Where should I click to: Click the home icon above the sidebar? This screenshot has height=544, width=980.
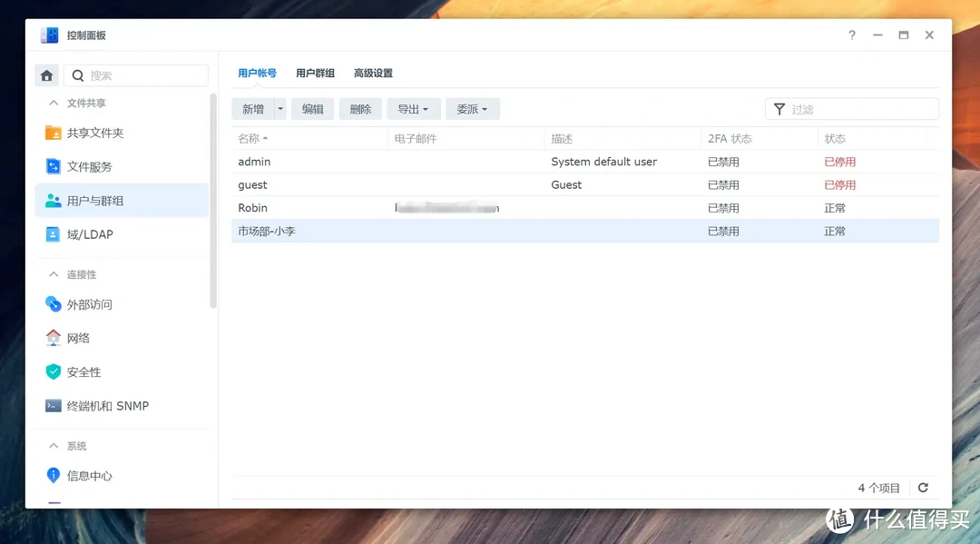coord(46,75)
